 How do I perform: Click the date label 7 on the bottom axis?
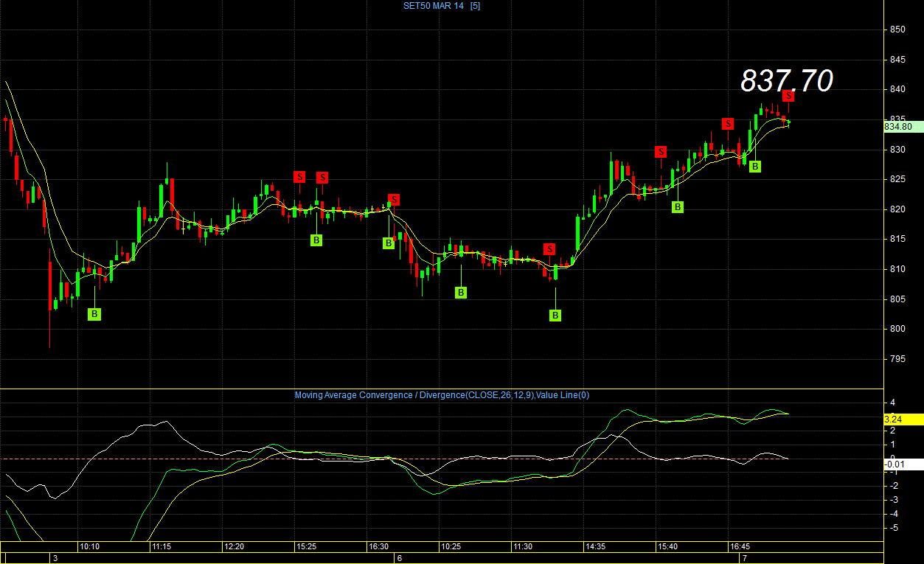pos(745,559)
